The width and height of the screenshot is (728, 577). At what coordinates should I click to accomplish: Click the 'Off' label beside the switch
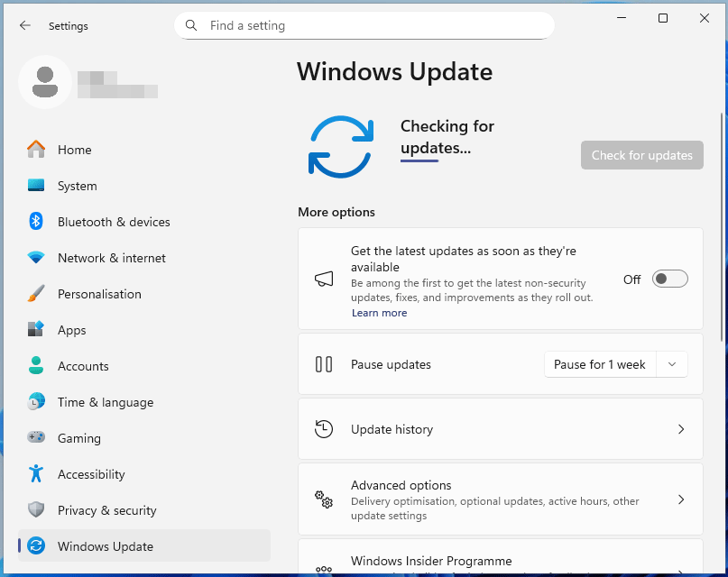coord(631,279)
